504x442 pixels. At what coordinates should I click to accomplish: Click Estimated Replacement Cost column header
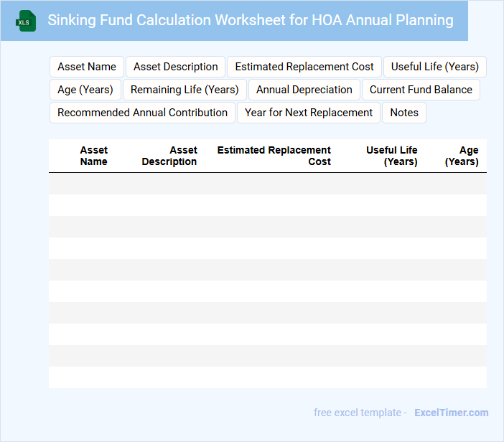point(274,156)
